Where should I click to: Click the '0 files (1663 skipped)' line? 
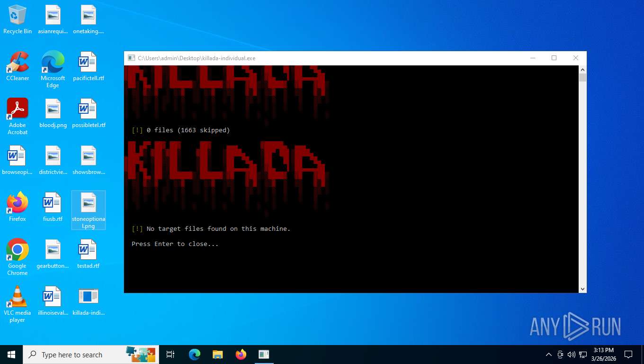point(181,130)
